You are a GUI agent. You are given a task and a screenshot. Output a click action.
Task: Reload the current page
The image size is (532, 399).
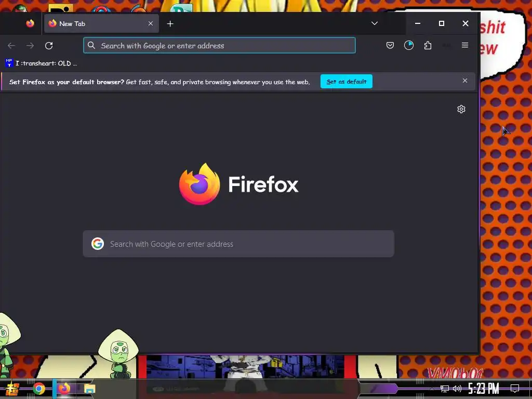click(x=49, y=46)
